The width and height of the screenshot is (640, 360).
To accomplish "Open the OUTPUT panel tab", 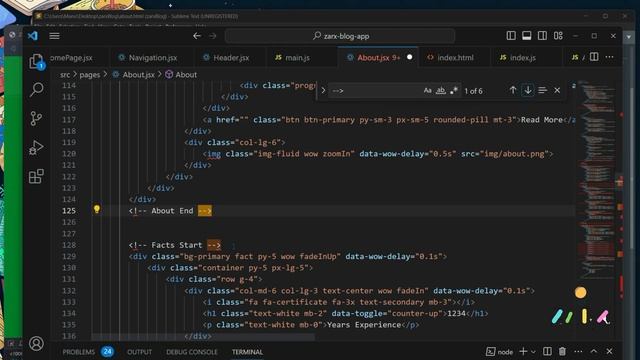I will point(139,351).
